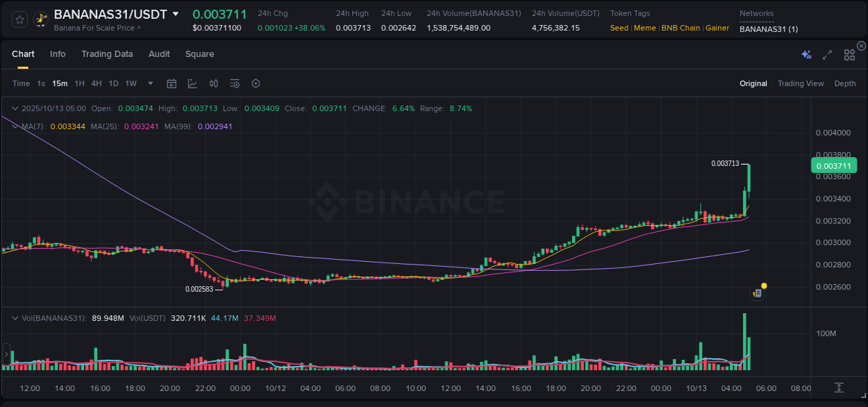This screenshot has width=868, height=407.
Task: Open the Gainer tag link
Action: point(717,28)
